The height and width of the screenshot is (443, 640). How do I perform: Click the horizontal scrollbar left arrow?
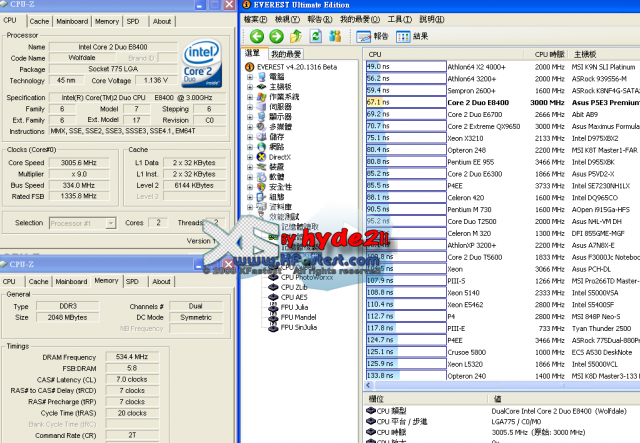369,385
